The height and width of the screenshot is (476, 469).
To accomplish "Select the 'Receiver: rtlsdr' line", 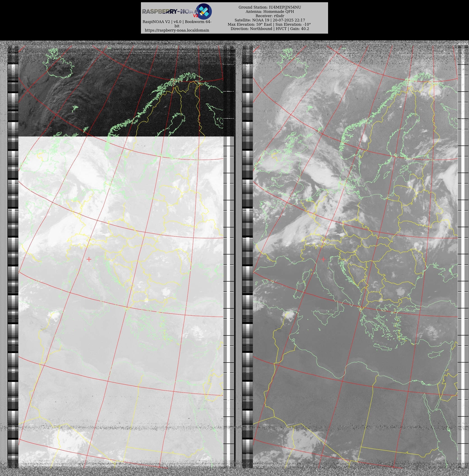I will click(270, 16).
